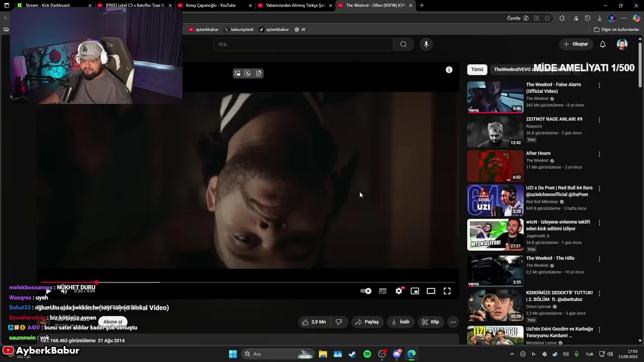Select the Tümü filter chip
The height and width of the screenshot is (362, 644).
[x=477, y=70]
